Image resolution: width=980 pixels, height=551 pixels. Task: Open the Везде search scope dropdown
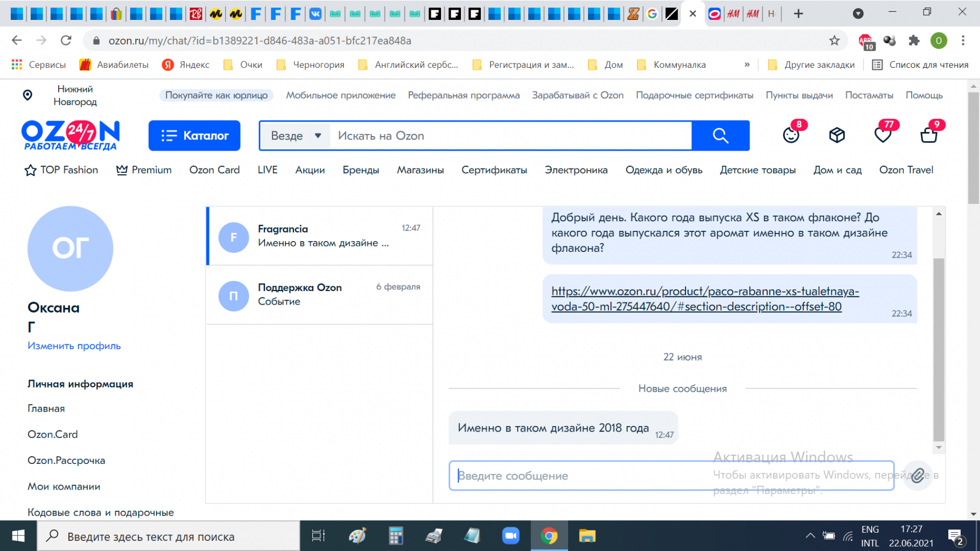tap(297, 136)
